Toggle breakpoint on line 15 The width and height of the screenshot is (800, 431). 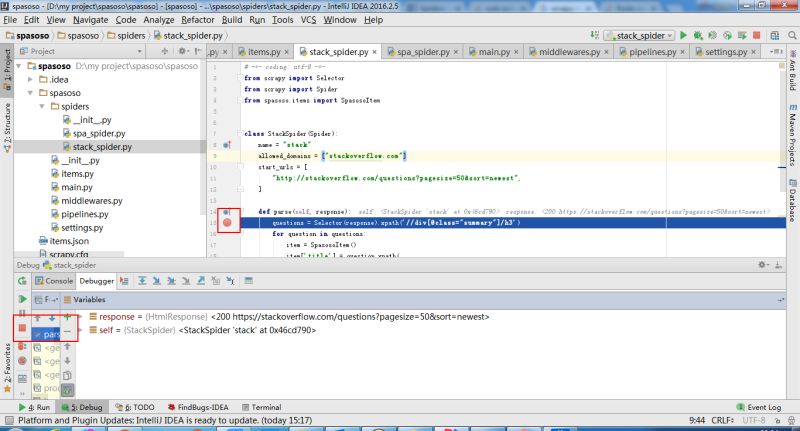[227, 222]
